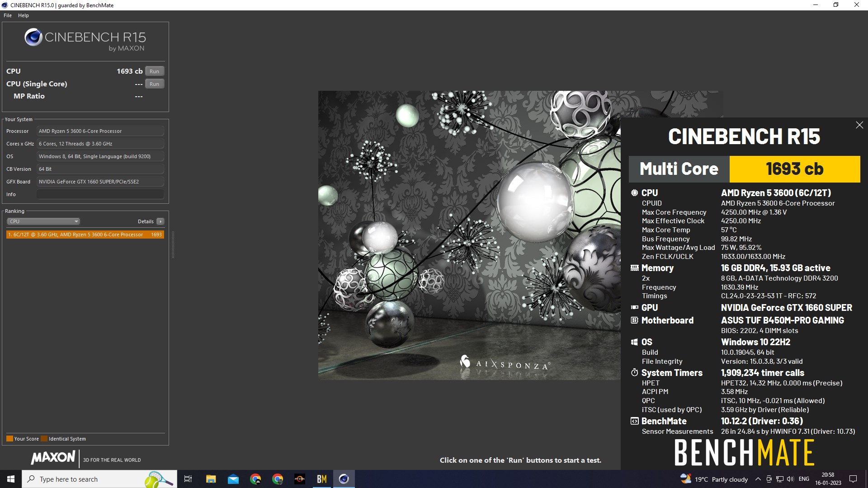868x488 pixels.
Task: Open the Help menu
Action: (24, 15)
